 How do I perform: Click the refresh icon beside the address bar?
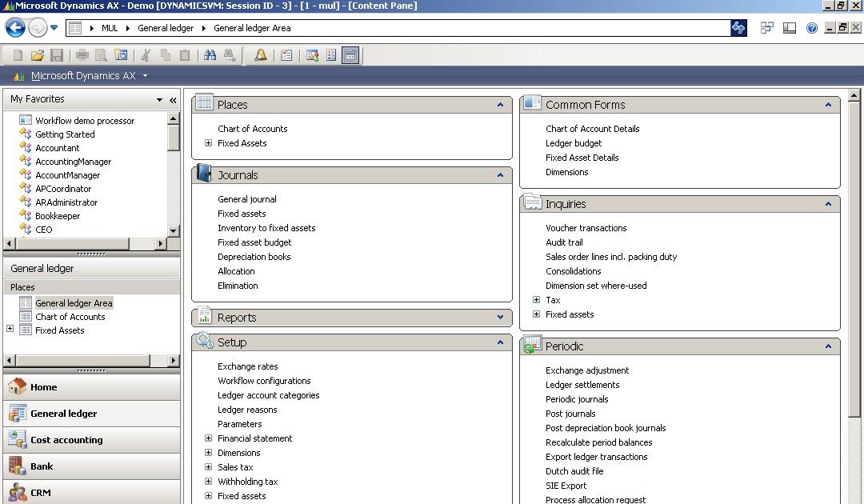(738, 27)
